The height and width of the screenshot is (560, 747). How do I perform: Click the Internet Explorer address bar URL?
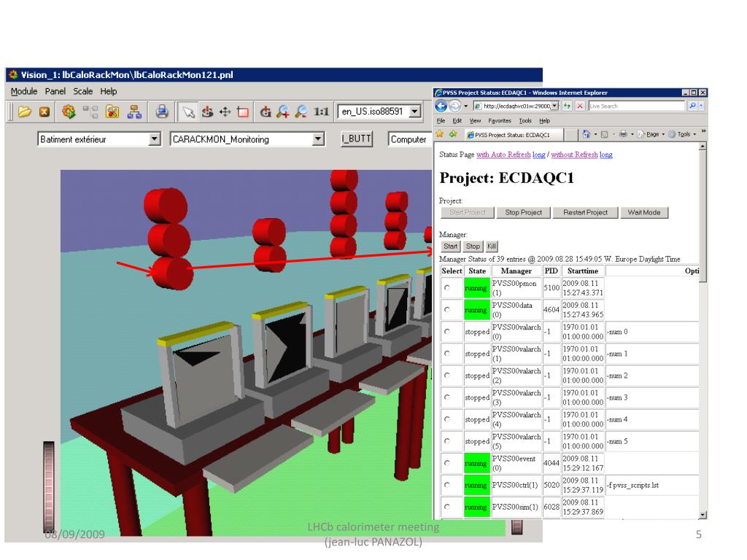click(516, 106)
